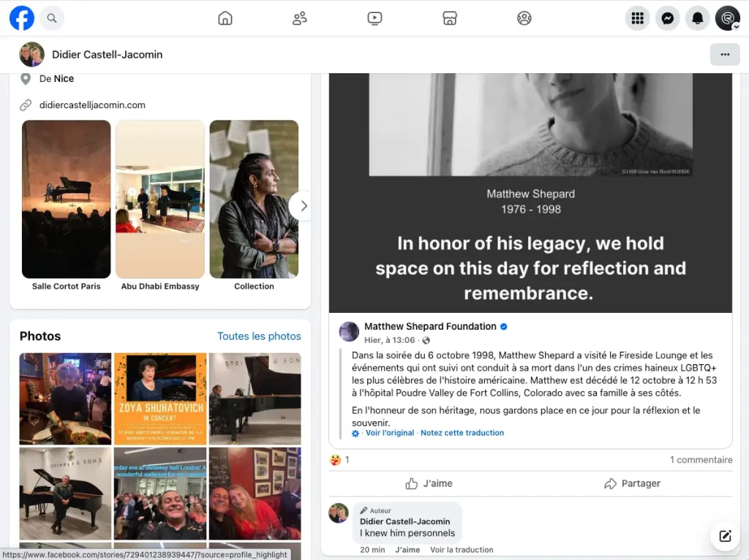Viewport: 749px width, 560px height.
Task: Go to Home feed icon
Action: [x=225, y=18]
